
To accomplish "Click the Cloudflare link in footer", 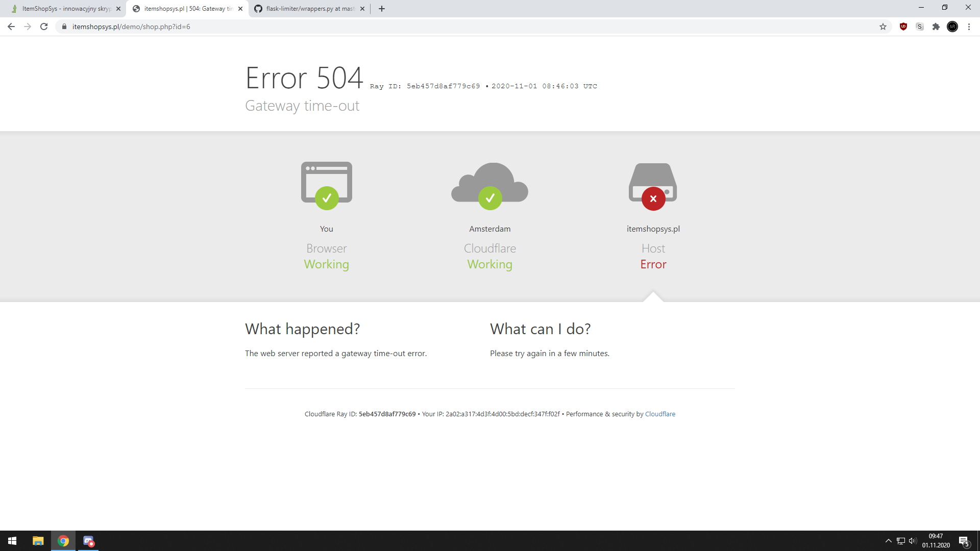I will click(660, 414).
